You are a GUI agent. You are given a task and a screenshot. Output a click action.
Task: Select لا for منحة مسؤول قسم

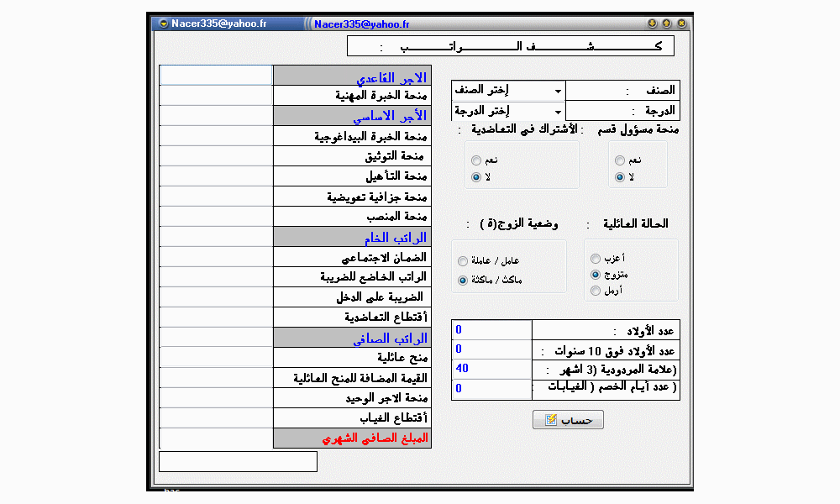pyautogui.click(x=620, y=177)
